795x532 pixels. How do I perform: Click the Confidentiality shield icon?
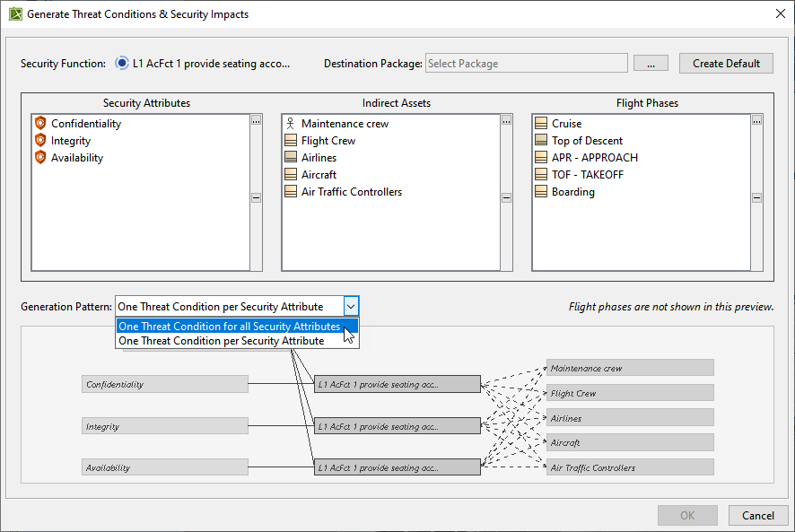pos(39,124)
